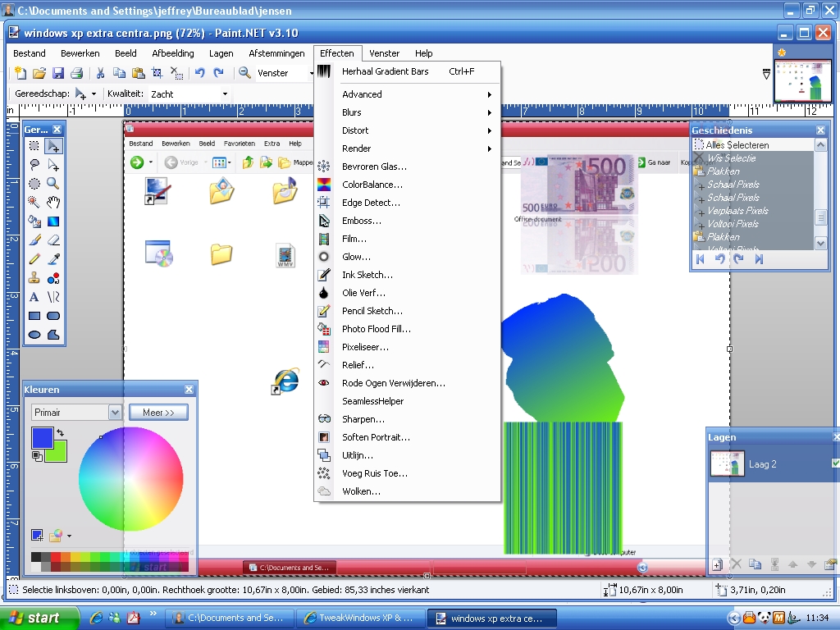Choose the Olie Verf effect
The width and height of the screenshot is (840, 630).
point(407,293)
